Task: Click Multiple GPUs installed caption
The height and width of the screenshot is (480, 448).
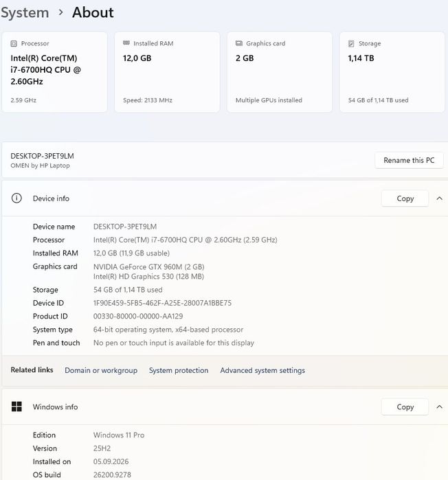Action: 269,100
